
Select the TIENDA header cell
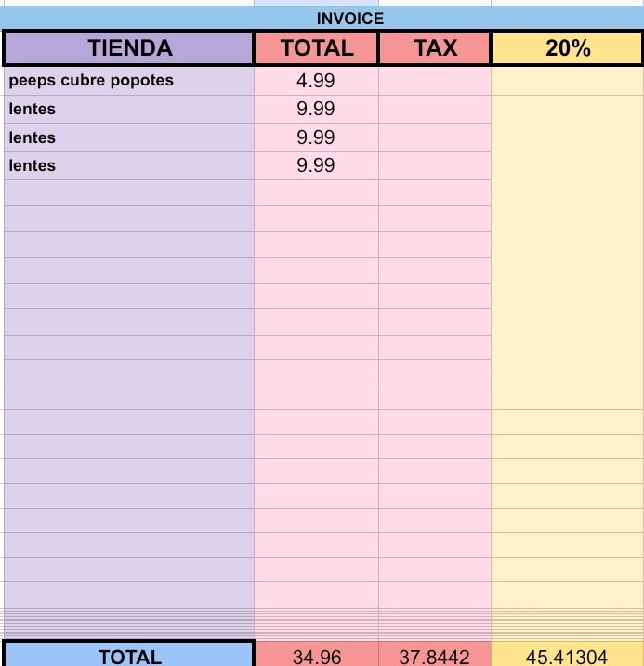129,47
